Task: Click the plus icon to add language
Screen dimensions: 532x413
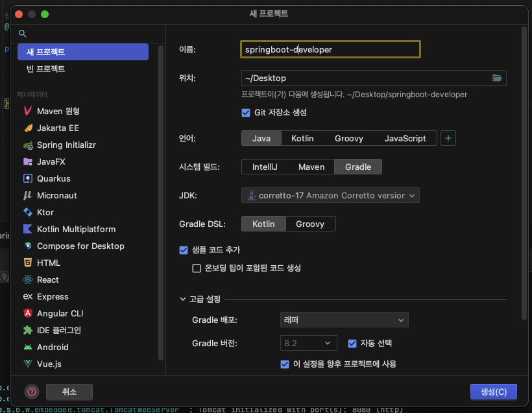Action: pyautogui.click(x=448, y=138)
